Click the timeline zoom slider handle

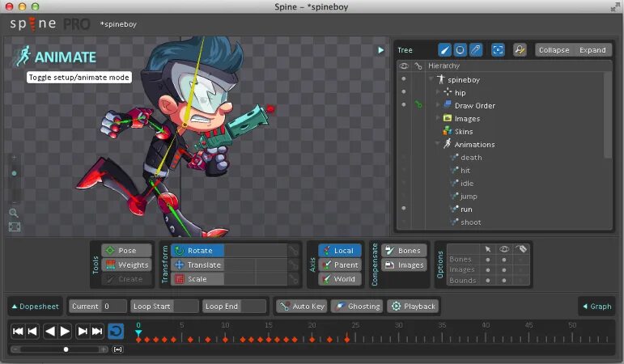66,349
